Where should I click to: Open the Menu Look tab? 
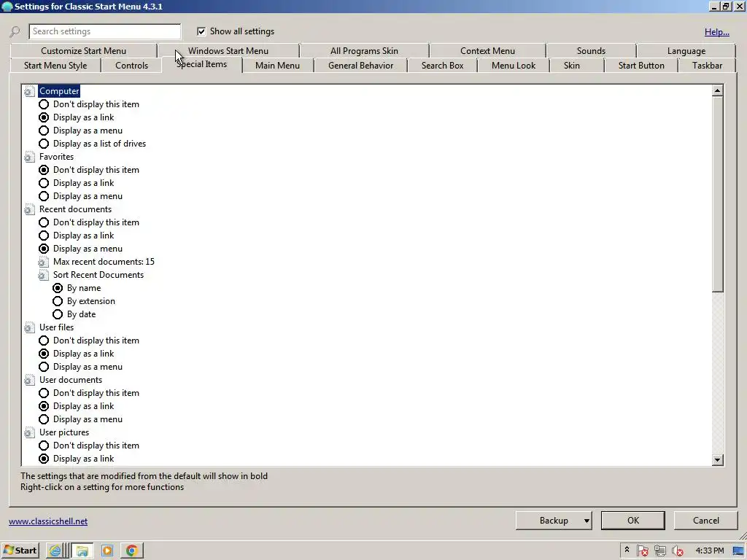tap(513, 66)
